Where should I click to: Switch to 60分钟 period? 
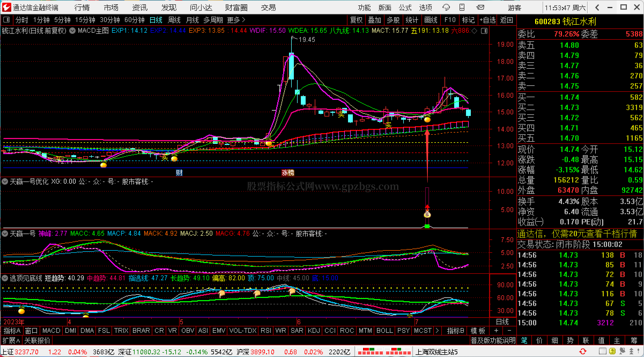pos(135,20)
